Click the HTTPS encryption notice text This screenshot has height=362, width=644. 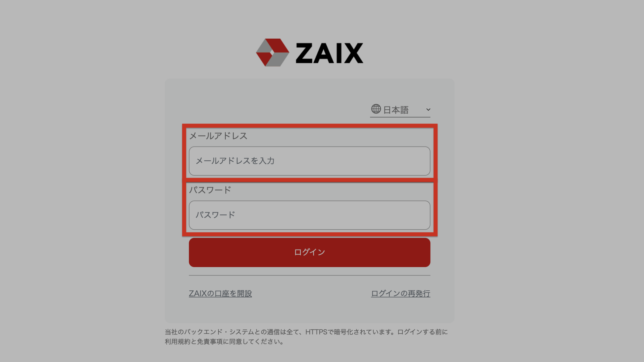point(306,332)
